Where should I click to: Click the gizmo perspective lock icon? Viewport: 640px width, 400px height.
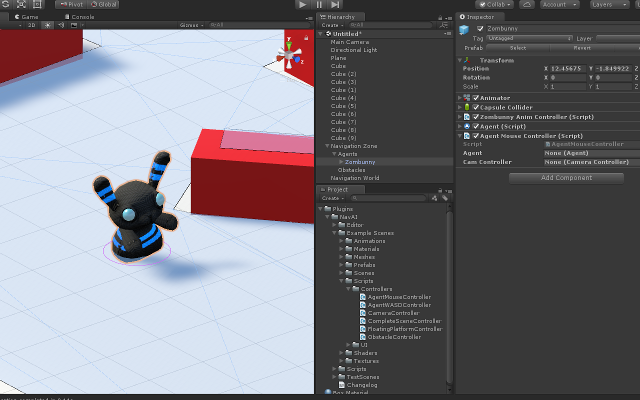306,38
